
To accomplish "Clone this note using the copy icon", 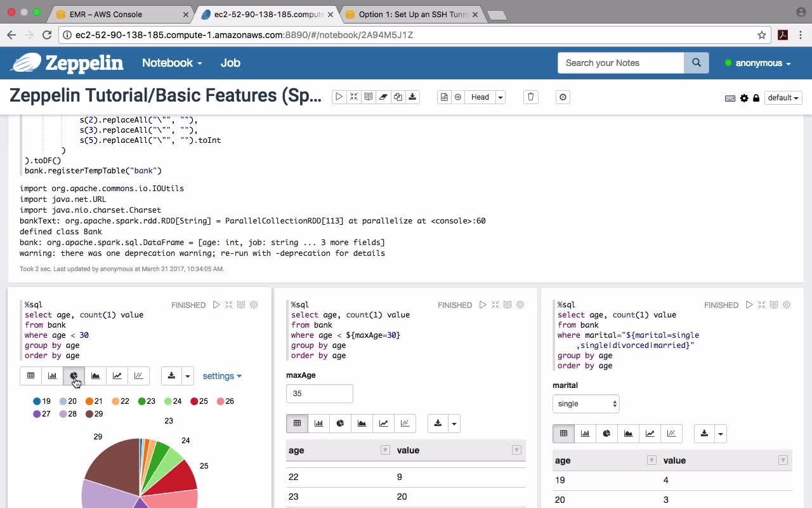I will [x=398, y=97].
